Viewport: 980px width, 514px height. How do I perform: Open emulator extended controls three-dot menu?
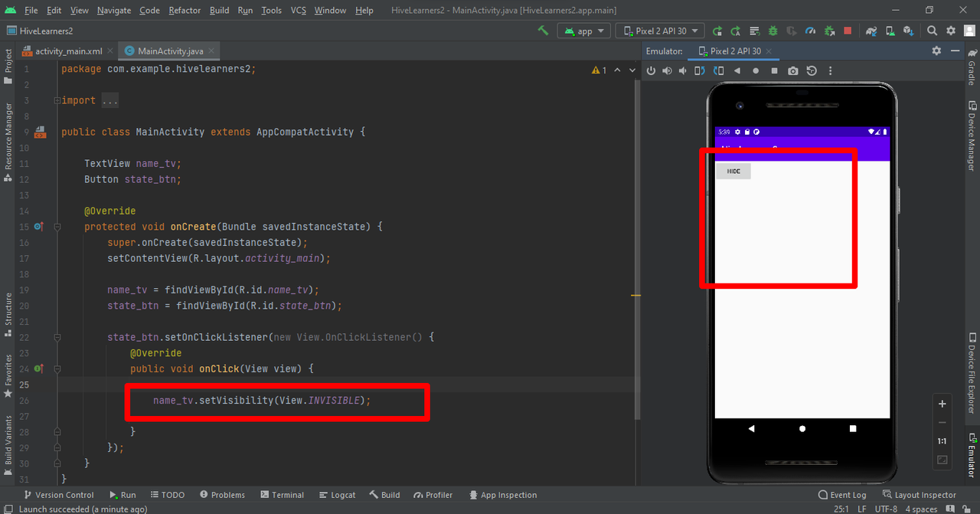click(830, 70)
